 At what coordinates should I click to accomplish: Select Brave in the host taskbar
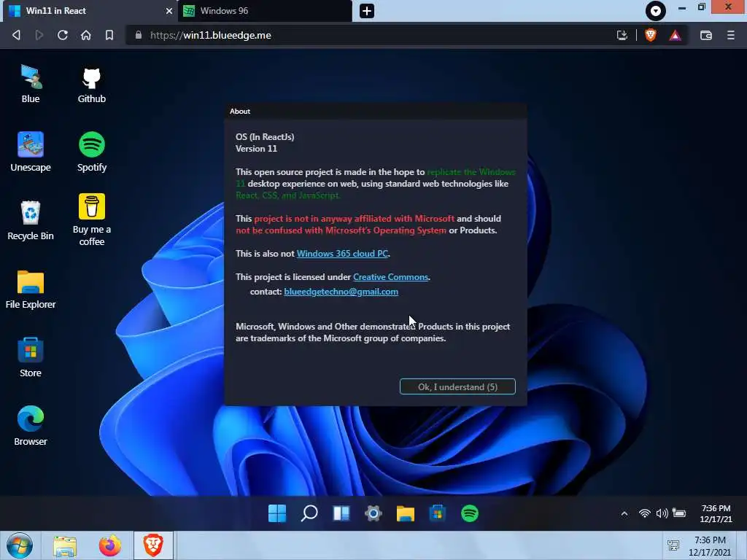click(153, 545)
